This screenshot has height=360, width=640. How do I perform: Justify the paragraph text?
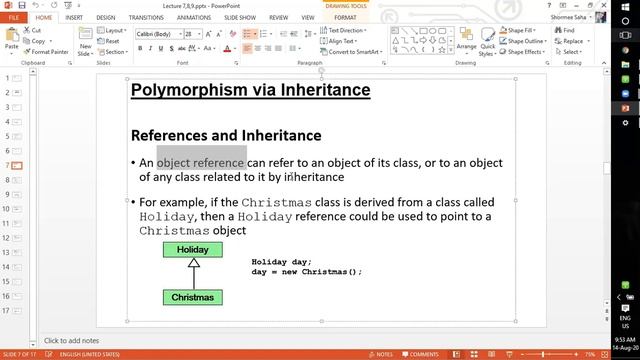point(279,49)
